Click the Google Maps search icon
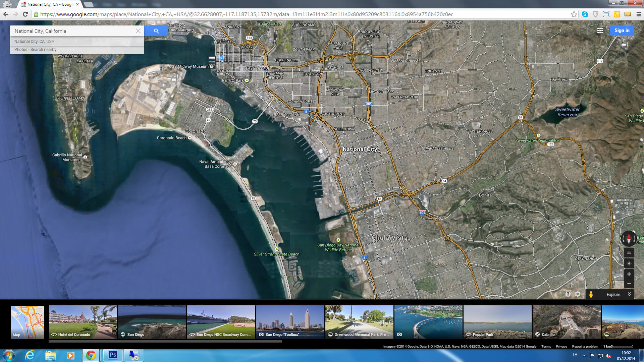The image size is (644, 362). (x=156, y=31)
